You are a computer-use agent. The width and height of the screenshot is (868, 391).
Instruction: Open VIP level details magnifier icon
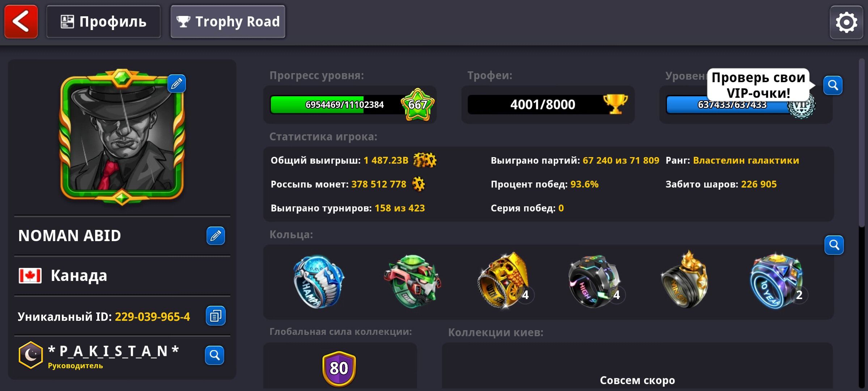pyautogui.click(x=833, y=85)
